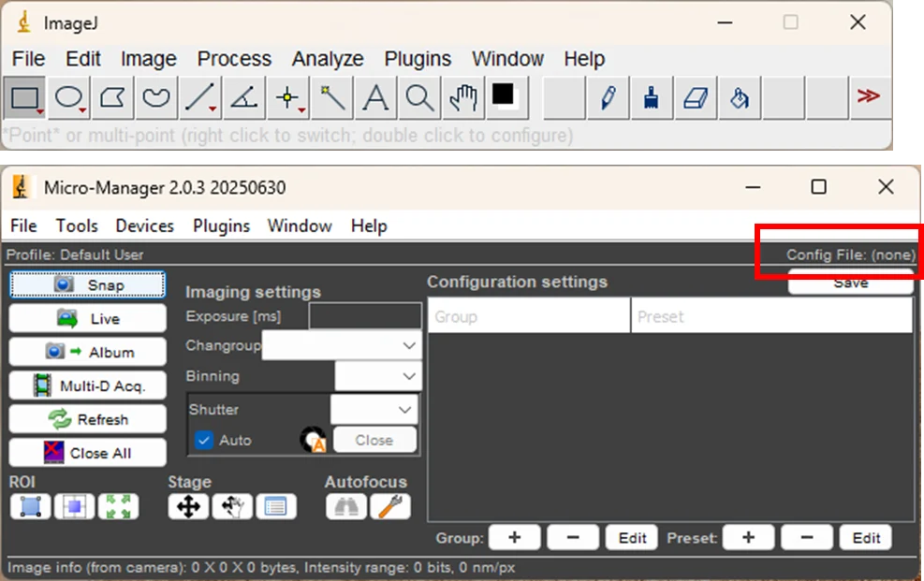Add a new Preset
The image size is (924, 581).
(748, 537)
